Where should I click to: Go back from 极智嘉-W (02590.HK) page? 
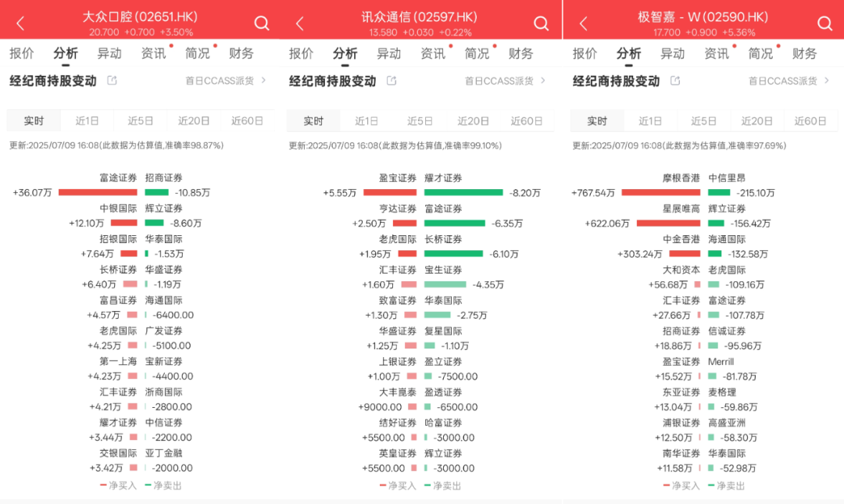584,23
